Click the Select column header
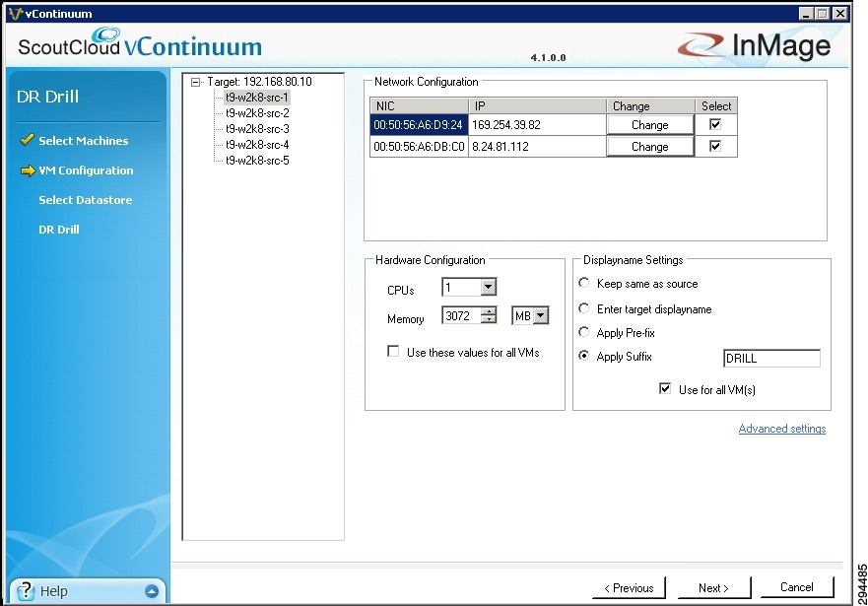This screenshot has height=606, width=868. [x=716, y=105]
